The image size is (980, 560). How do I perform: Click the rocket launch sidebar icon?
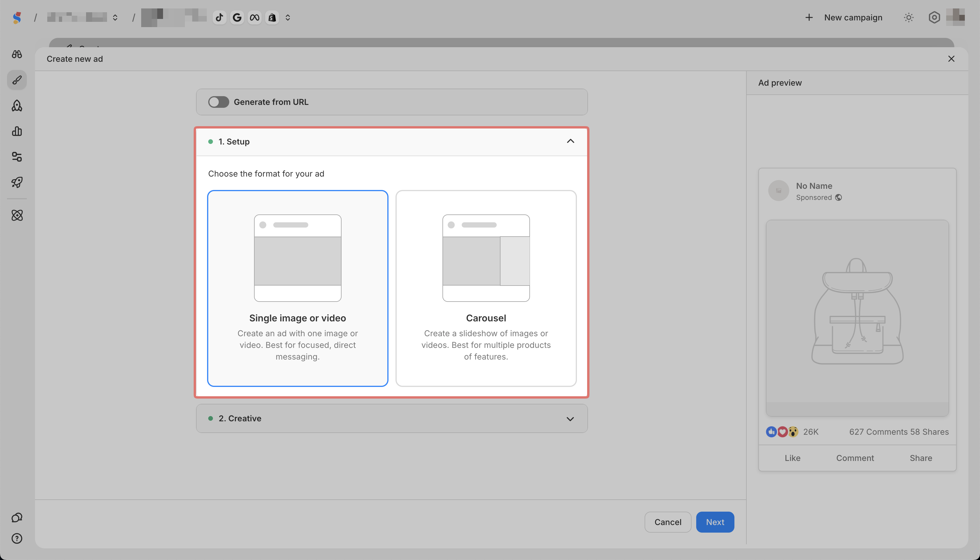[17, 182]
